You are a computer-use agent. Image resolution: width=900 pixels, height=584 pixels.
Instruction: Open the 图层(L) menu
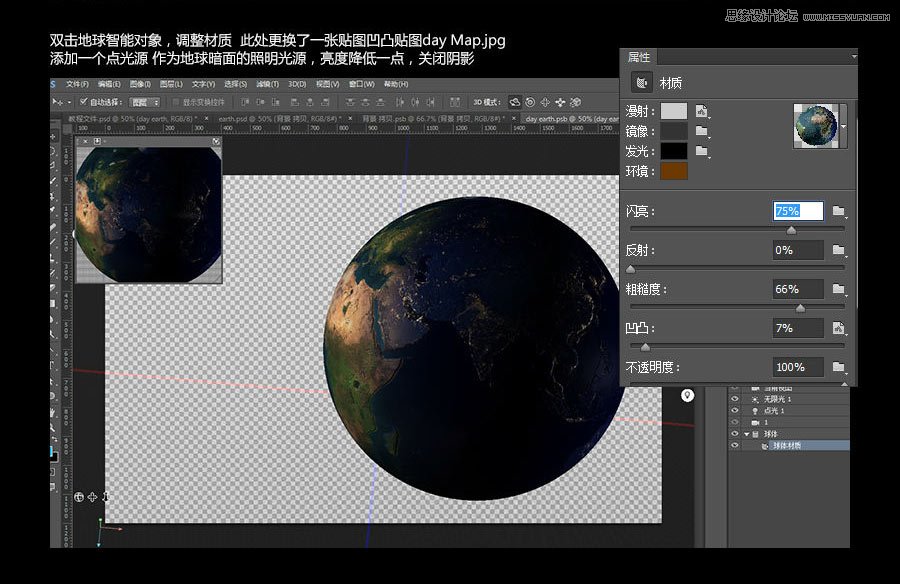[171, 84]
